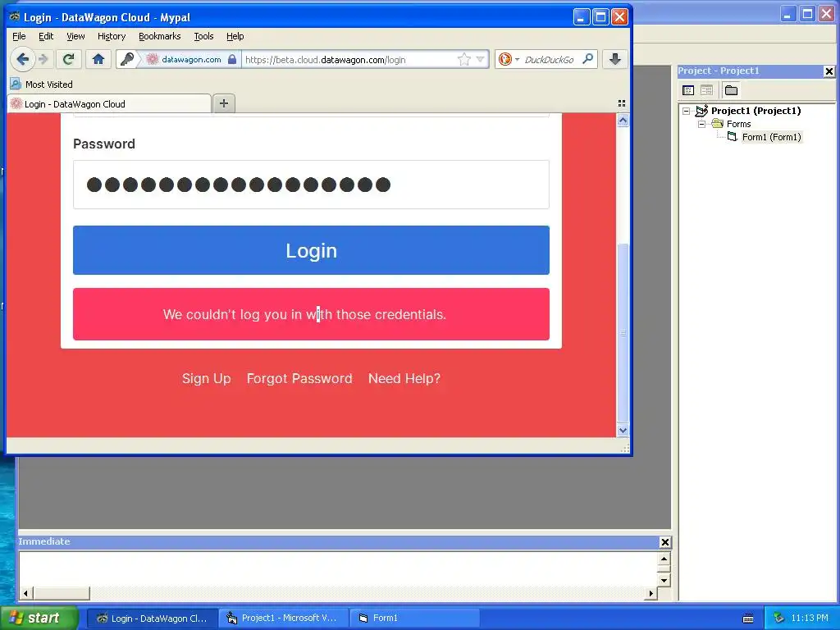Maximize the Mypal browser window

coord(600,17)
